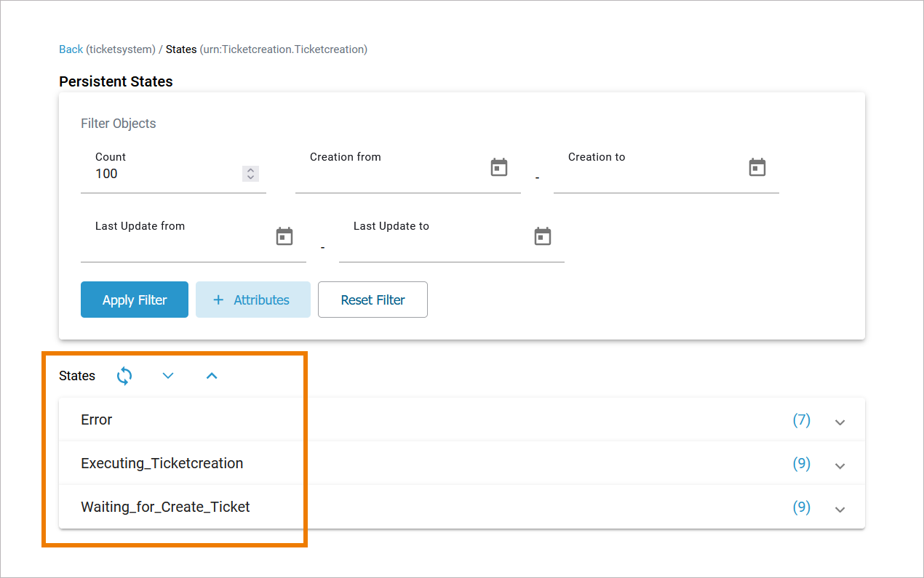This screenshot has width=924, height=578.
Task: Expand the Waiting_for_Create_Ticket state row
Action: click(x=840, y=509)
